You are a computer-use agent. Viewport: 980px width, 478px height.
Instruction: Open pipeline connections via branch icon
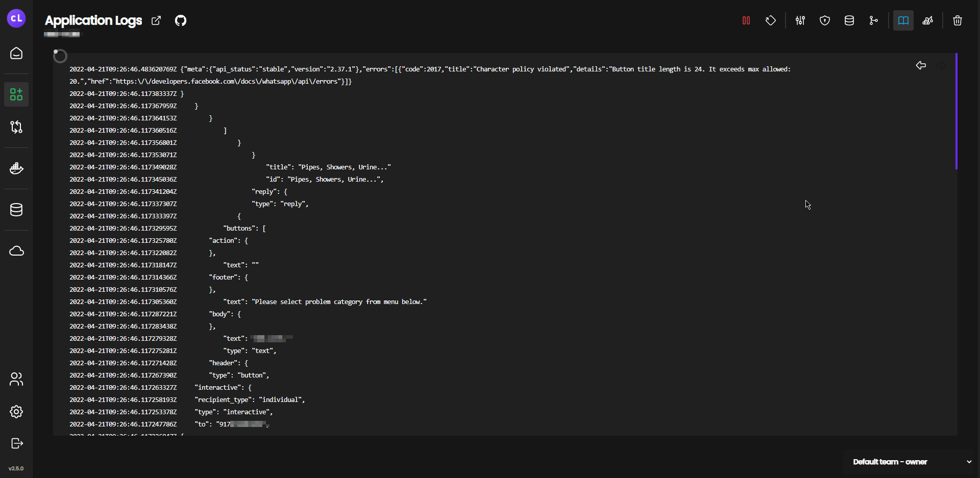[x=874, y=20]
